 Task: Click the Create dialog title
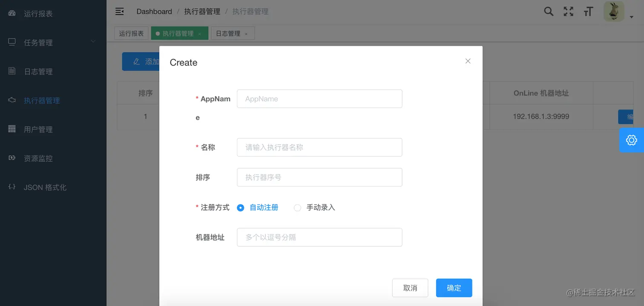coord(184,63)
